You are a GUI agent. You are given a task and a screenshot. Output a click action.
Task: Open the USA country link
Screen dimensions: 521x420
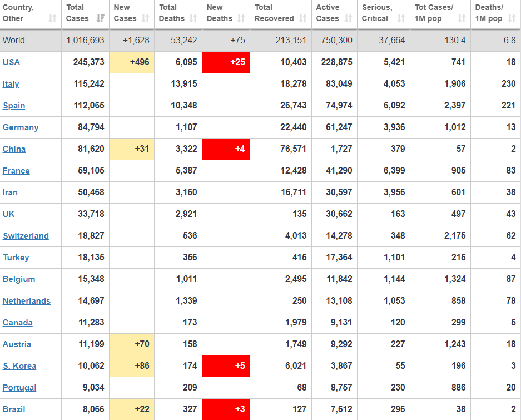11,62
